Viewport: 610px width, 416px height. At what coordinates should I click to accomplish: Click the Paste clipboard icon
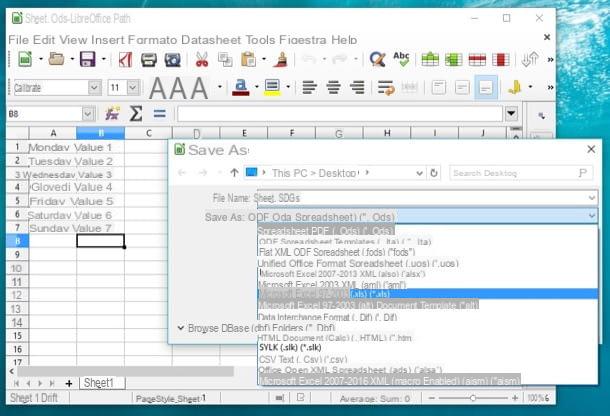(249, 60)
